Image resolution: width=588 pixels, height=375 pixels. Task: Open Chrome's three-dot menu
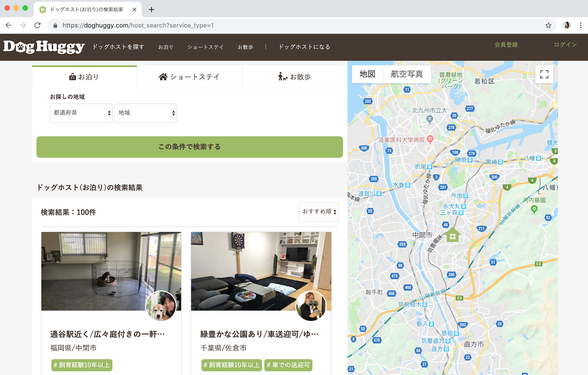coord(580,26)
